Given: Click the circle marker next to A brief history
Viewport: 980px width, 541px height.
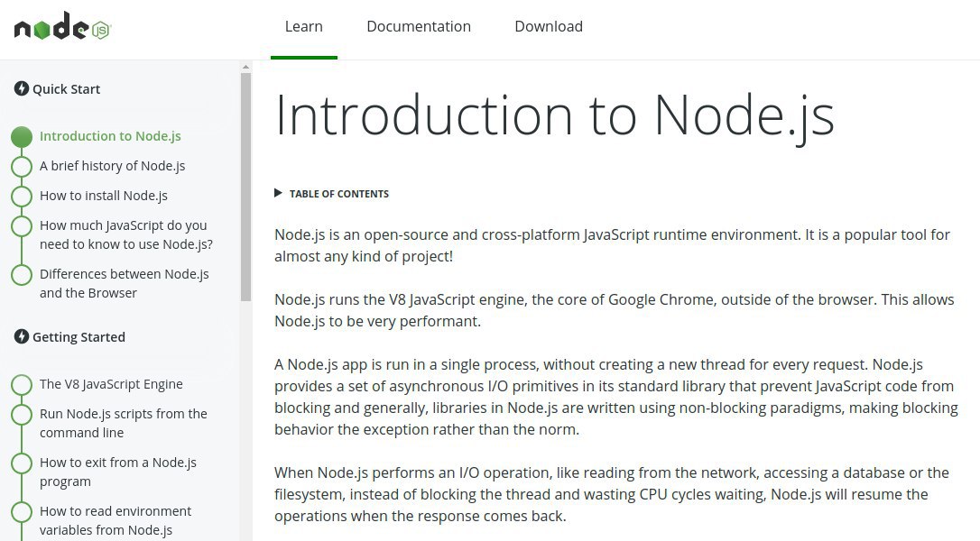Looking at the screenshot, I should pos(22,167).
